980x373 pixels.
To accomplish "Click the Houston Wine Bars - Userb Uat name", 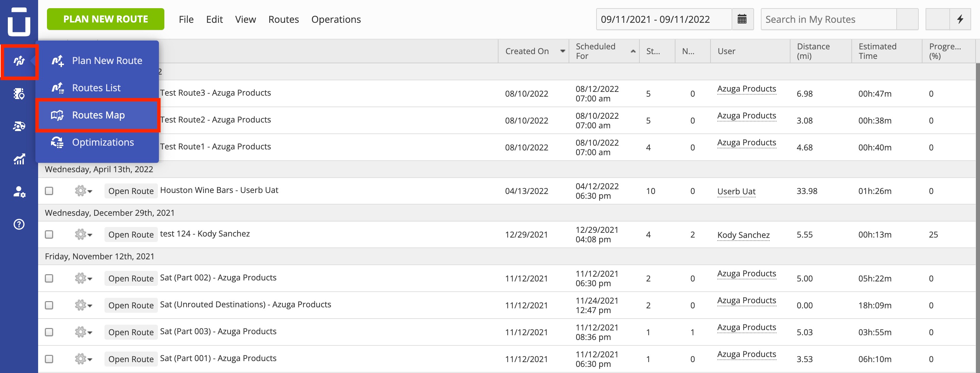I will point(219,190).
